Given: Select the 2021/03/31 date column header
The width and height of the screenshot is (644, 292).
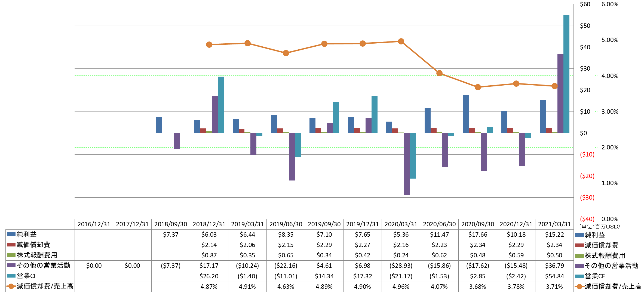Looking at the screenshot, I should (x=554, y=224).
